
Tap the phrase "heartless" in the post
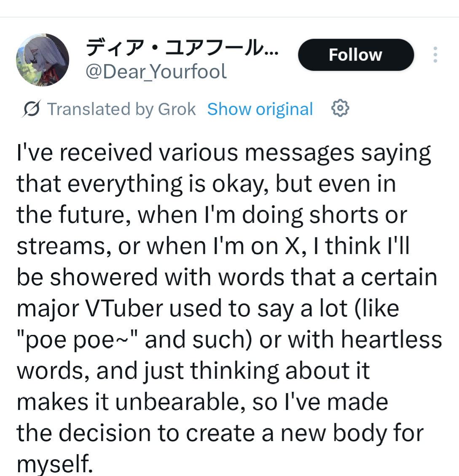(391, 340)
